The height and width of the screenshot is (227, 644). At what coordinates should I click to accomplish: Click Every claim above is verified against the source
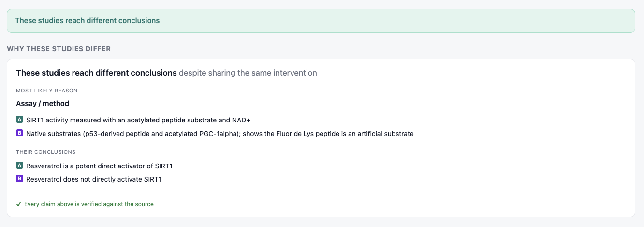point(89,204)
